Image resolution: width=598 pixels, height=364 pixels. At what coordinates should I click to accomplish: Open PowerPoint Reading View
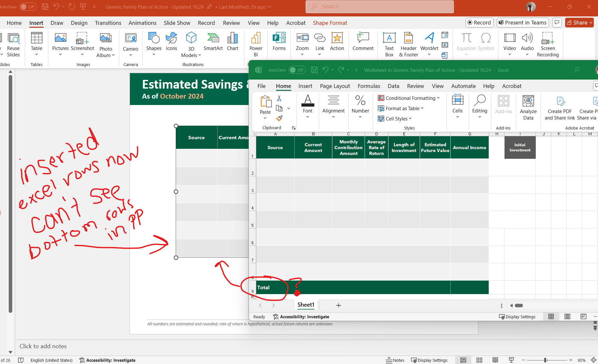495,360
